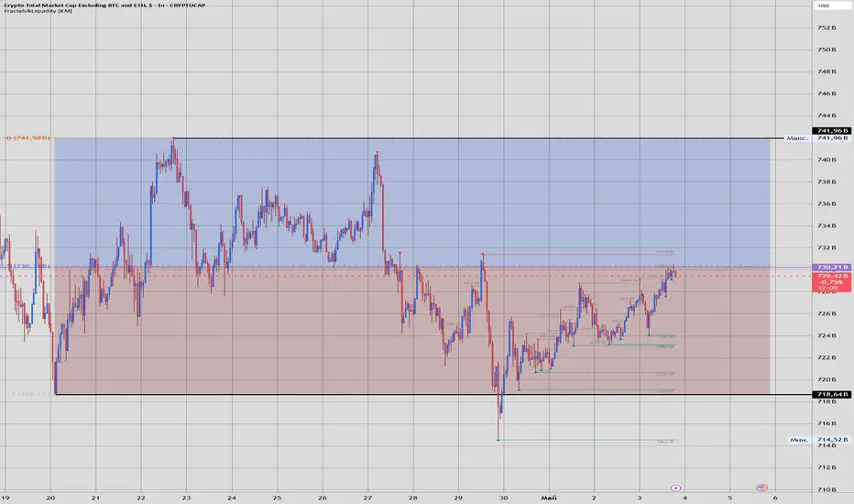Click the 0.5 (730,31 B) Fibonacci level label
Image resolution: width=854 pixels, height=504 pixels.
coord(25,266)
